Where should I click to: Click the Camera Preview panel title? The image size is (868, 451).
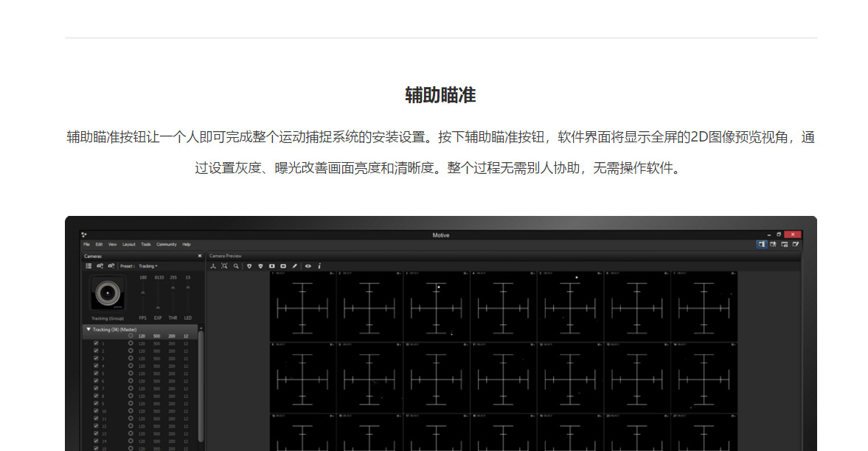point(226,256)
